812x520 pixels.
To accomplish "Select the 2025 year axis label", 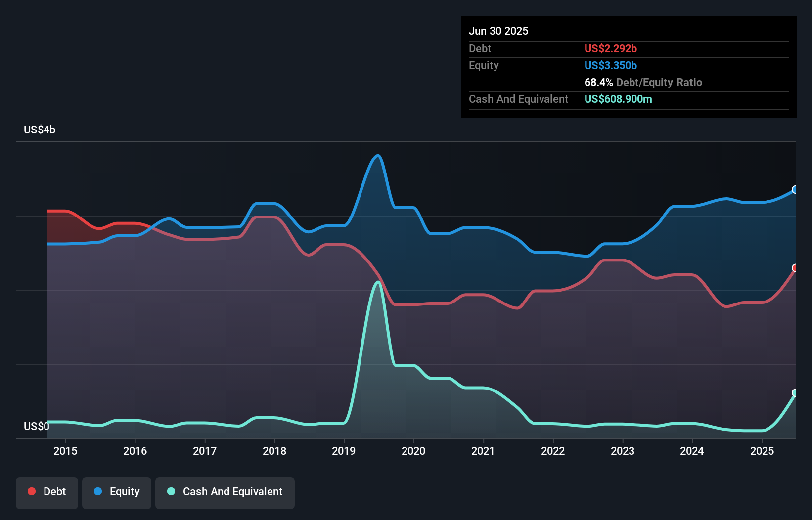I will (763, 451).
